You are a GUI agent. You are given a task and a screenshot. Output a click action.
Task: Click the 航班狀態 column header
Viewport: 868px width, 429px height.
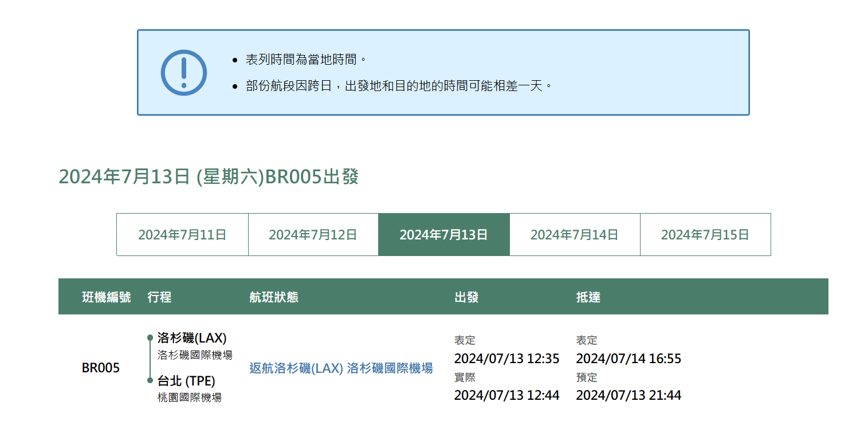(x=274, y=297)
